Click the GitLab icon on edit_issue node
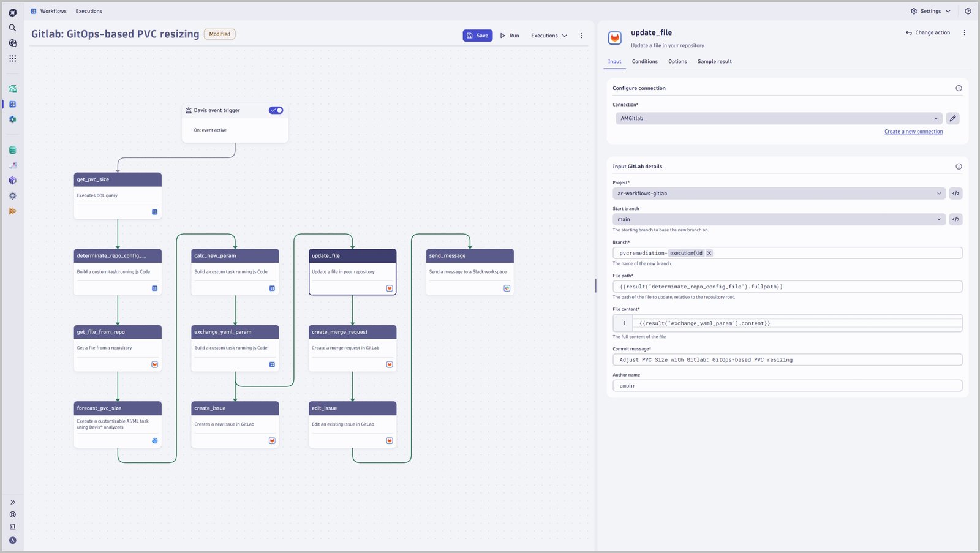 pyautogui.click(x=390, y=440)
